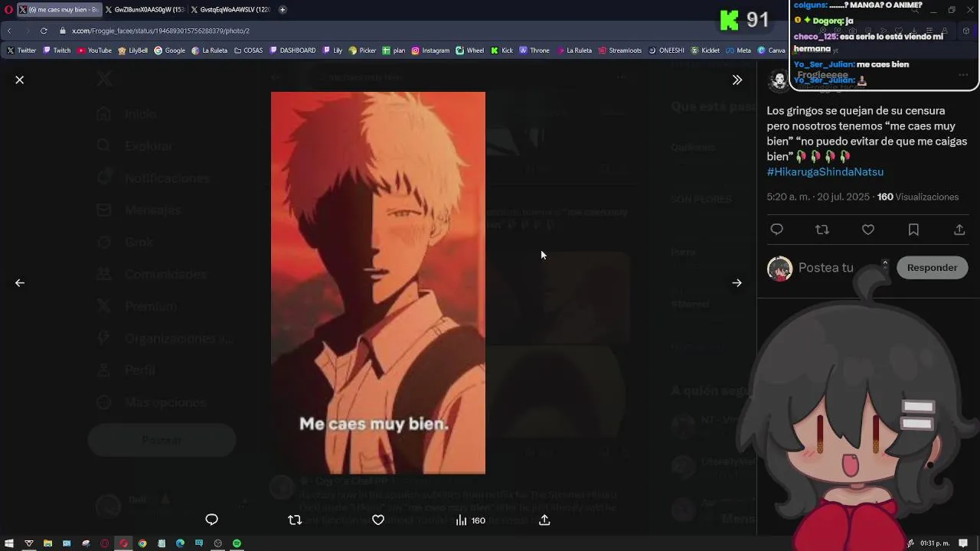980x551 pixels.
Task: Open the LilyBell bookmark
Action: point(132,51)
